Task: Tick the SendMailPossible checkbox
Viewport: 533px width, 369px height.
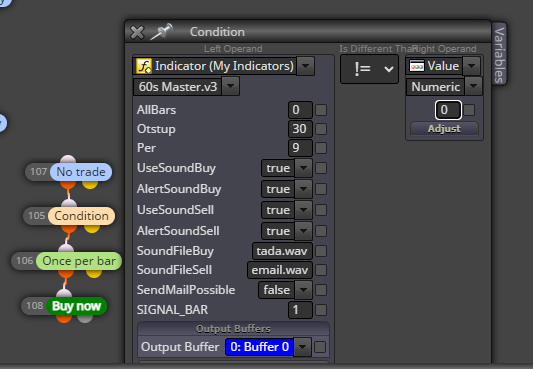Action: click(x=321, y=290)
